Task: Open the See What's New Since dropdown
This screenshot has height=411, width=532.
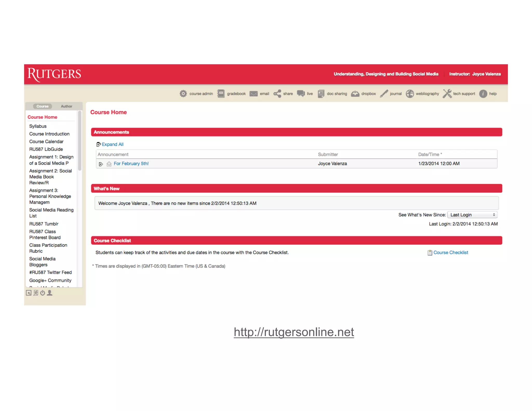Action: coord(472,215)
